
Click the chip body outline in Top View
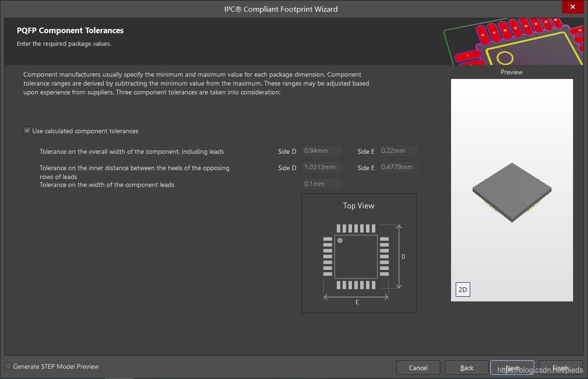pos(356,257)
